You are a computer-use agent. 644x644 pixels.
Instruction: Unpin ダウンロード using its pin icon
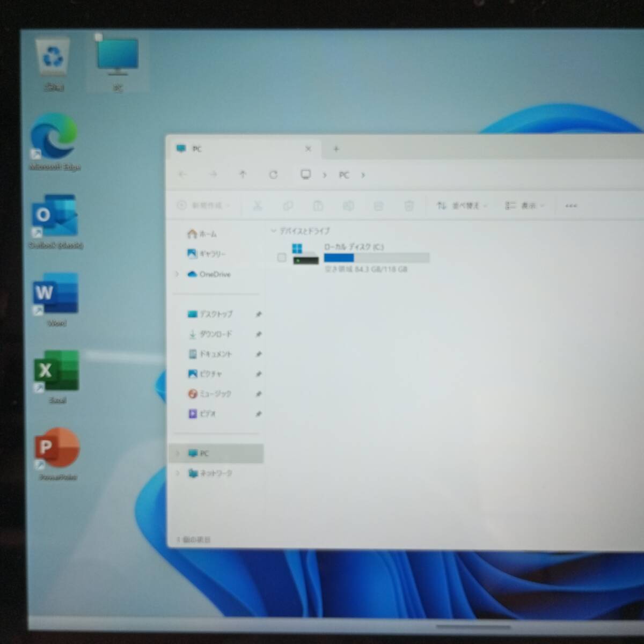point(258,334)
